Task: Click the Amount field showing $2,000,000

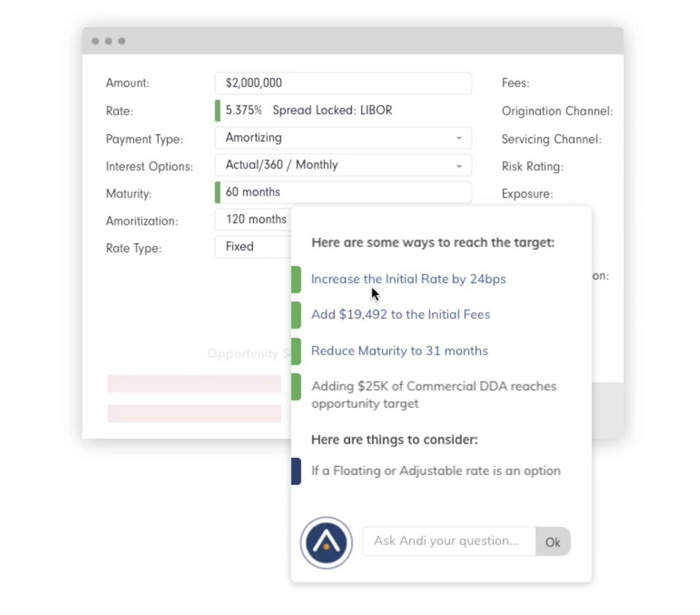Action: 343,83
